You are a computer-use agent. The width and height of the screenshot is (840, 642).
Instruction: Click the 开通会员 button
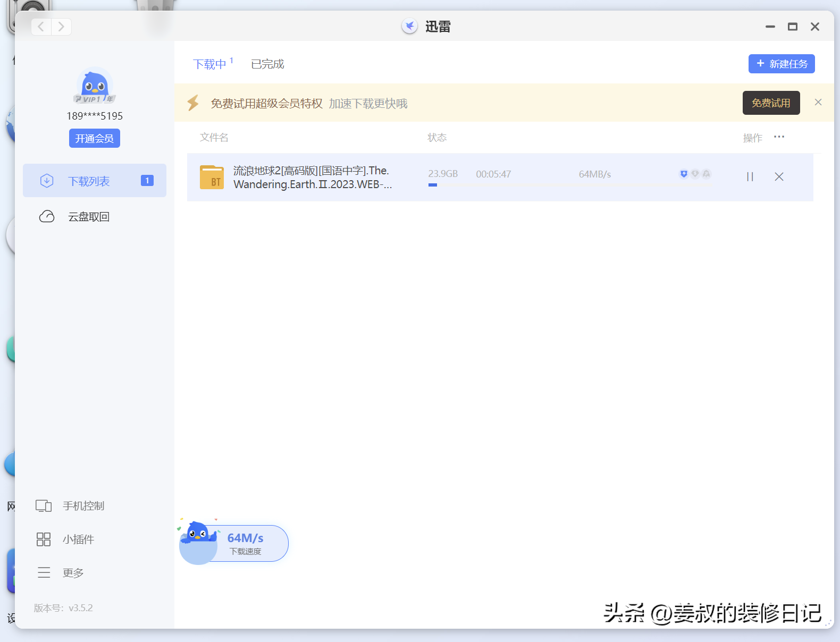(x=95, y=139)
